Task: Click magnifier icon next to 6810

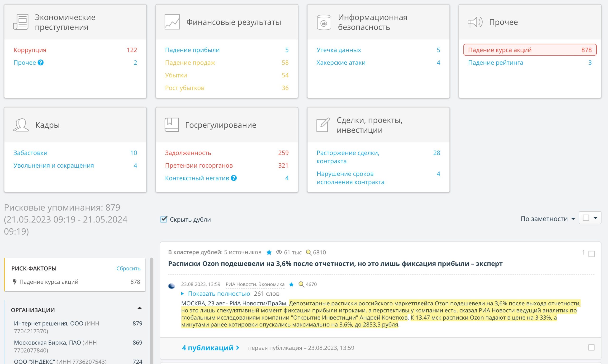Action: tap(309, 252)
